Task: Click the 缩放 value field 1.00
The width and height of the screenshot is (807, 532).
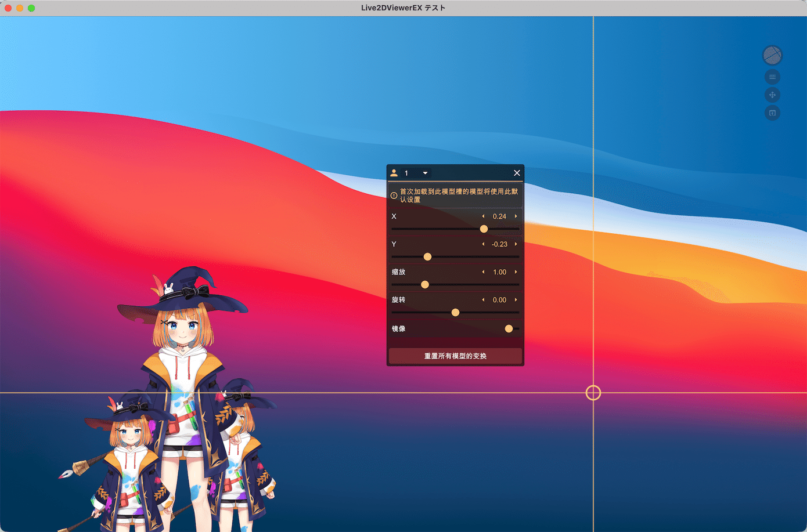Action: coord(499,272)
